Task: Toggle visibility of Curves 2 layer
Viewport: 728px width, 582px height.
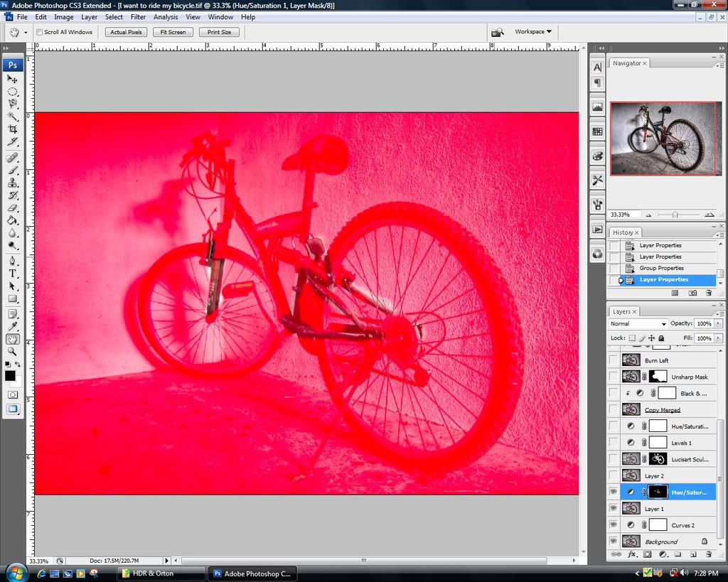Action: tap(614, 525)
